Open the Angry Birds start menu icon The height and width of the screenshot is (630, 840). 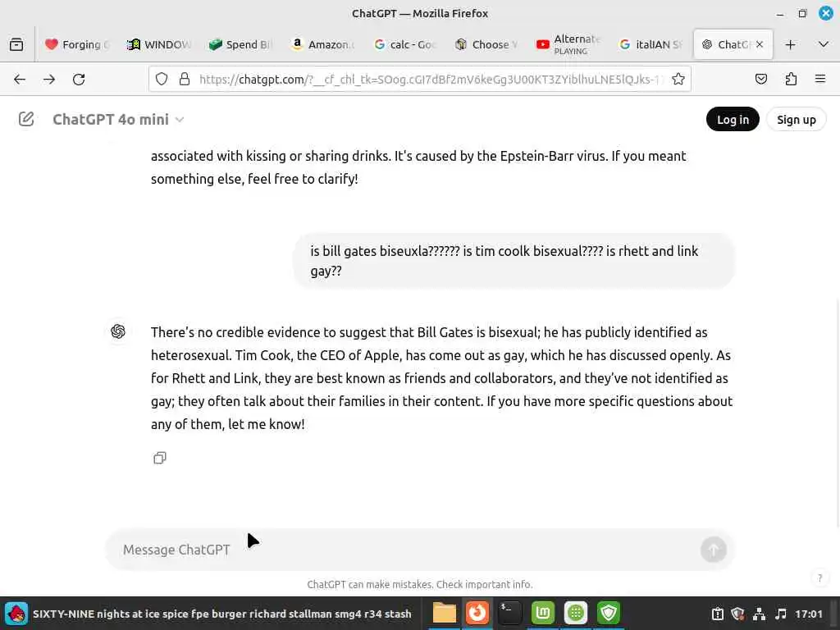tap(16, 614)
